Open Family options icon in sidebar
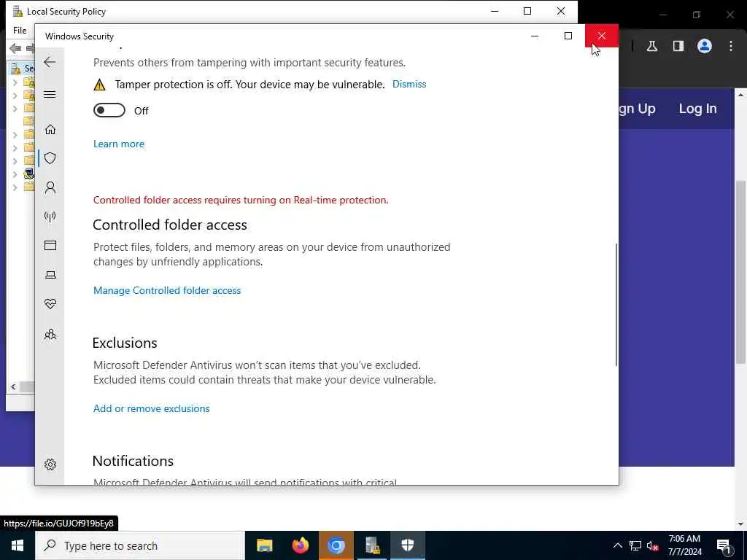The height and width of the screenshot is (560, 747). click(50, 334)
